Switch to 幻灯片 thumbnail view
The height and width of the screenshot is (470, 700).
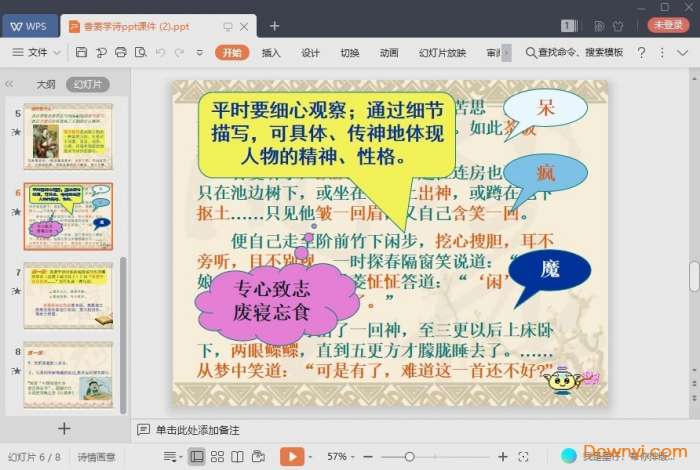[x=88, y=84]
